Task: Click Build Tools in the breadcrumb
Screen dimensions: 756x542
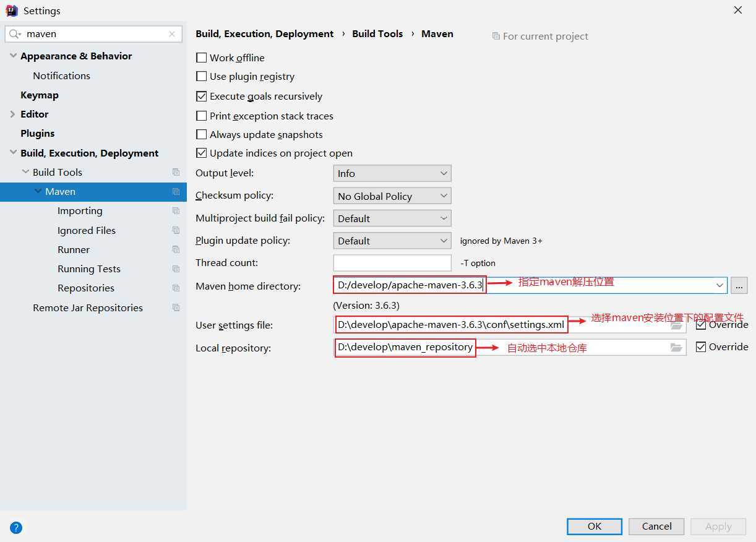Action: (x=377, y=34)
